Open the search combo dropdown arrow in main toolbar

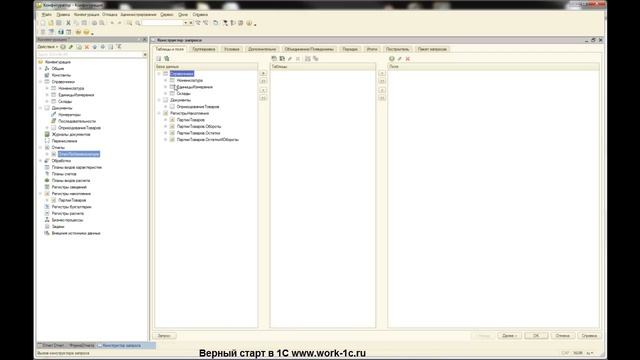tap(185, 23)
